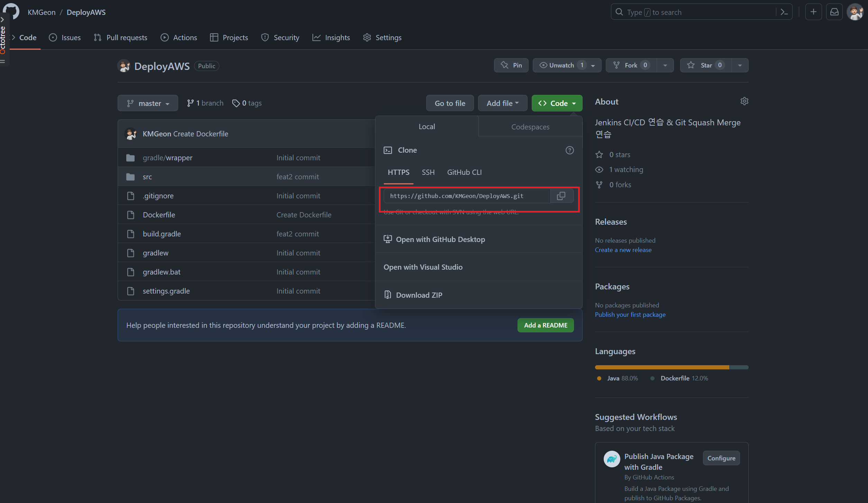This screenshot has height=503, width=868.
Task: Expand the Star lists dropdown arrow
Action: pyautogui.click(x=740, y=65)
